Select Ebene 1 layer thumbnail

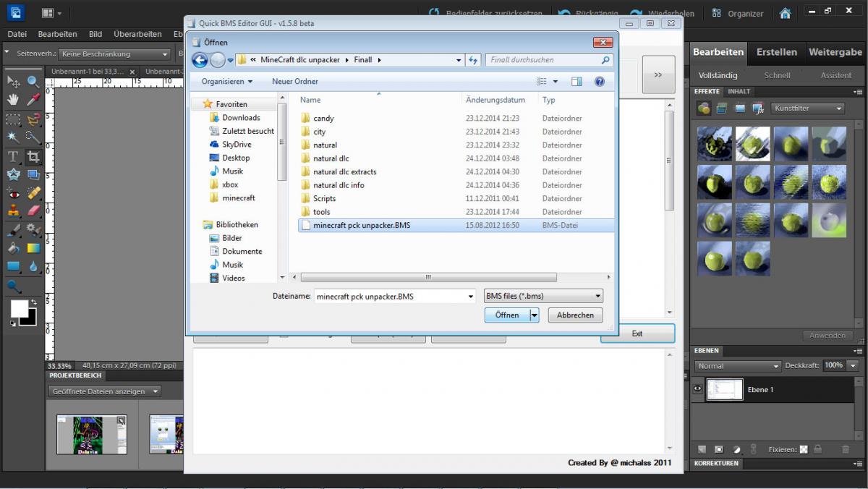pyautogui.click(x=724, y=389)
